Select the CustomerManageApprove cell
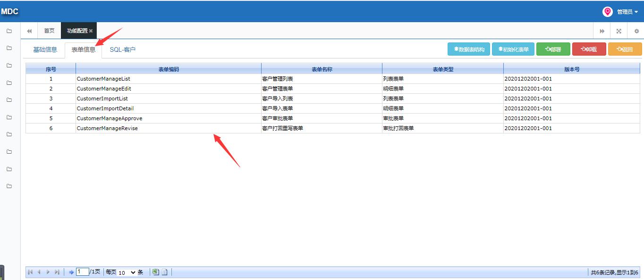 (x=169, y=118)
